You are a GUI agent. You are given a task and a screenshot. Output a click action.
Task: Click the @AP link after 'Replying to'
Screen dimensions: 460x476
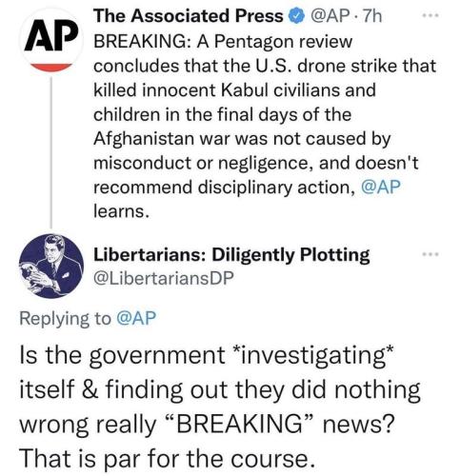click(136, 318)
